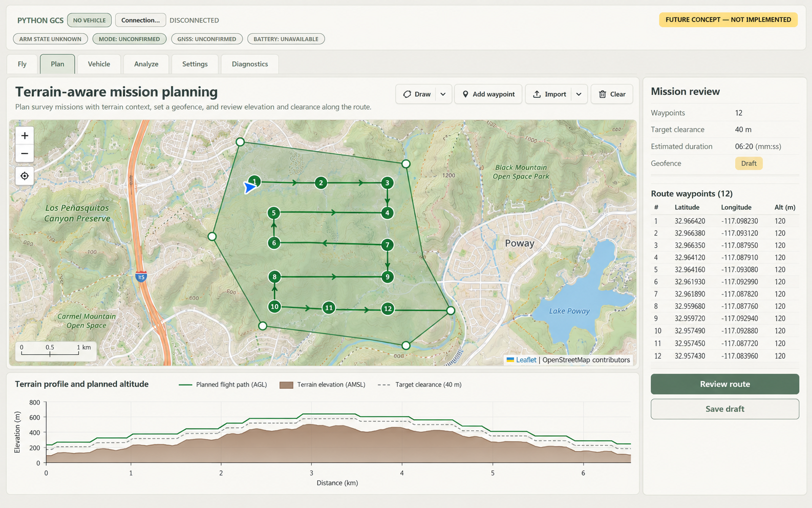
Task: Open the Diagnostics tab
Action: [x=250, y=64]
